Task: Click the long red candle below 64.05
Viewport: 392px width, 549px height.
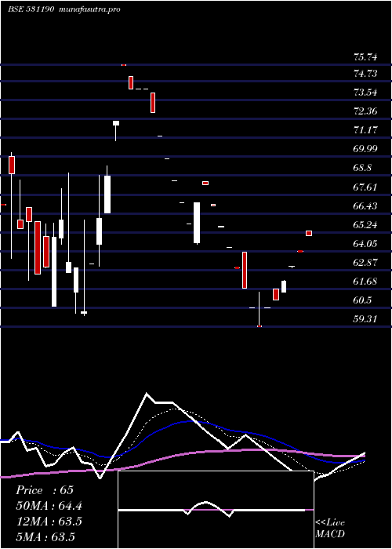Action: pos(245,271)
